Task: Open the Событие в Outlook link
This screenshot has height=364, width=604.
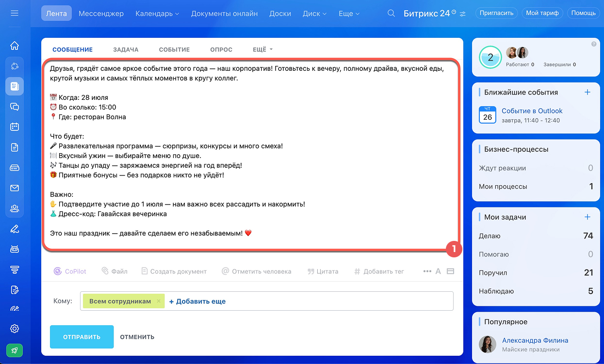Action: pyautogui.click(x=532, y=111)
